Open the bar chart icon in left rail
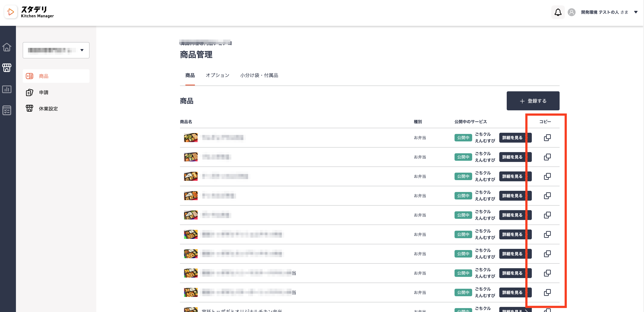This screenshot has height=312, width=644. point(7,89)
